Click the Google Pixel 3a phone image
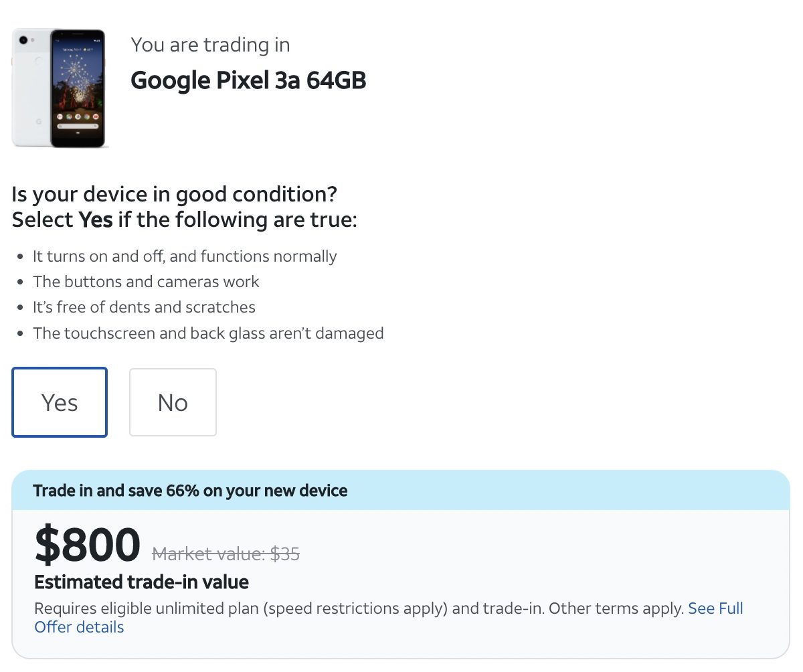The image size is (803, 672). tap(60, 88)
